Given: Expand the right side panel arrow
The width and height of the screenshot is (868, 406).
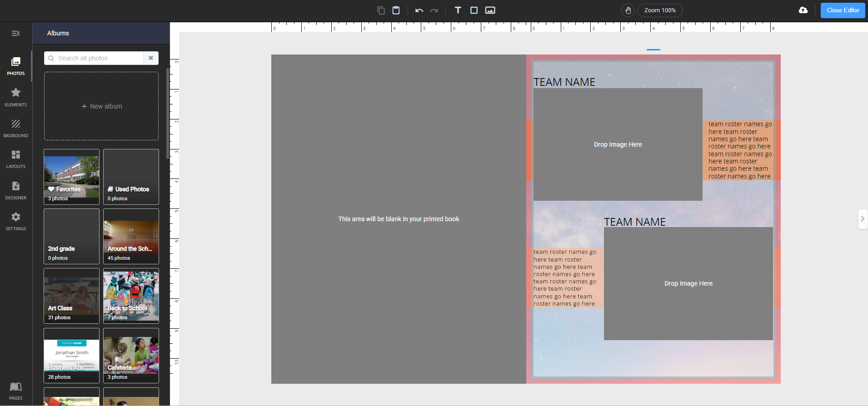Looking at the screenshot, I should pyautogui.click(x=863, y=219).
